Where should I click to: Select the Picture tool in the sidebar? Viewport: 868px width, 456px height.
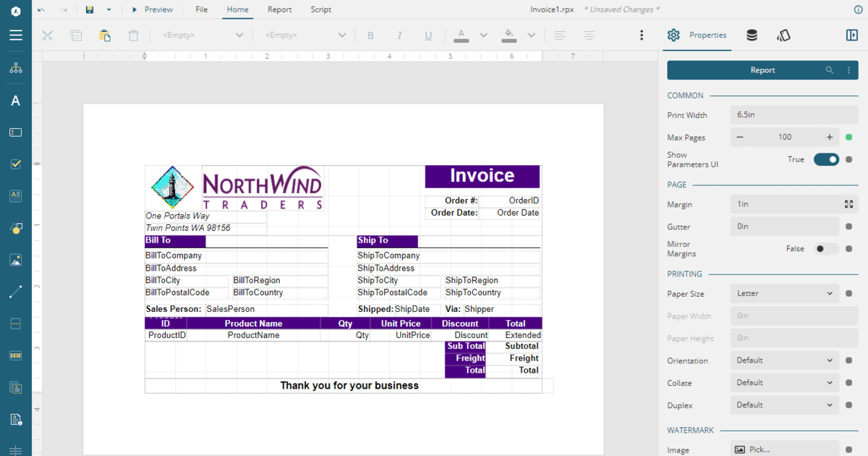tap(15, 260)
